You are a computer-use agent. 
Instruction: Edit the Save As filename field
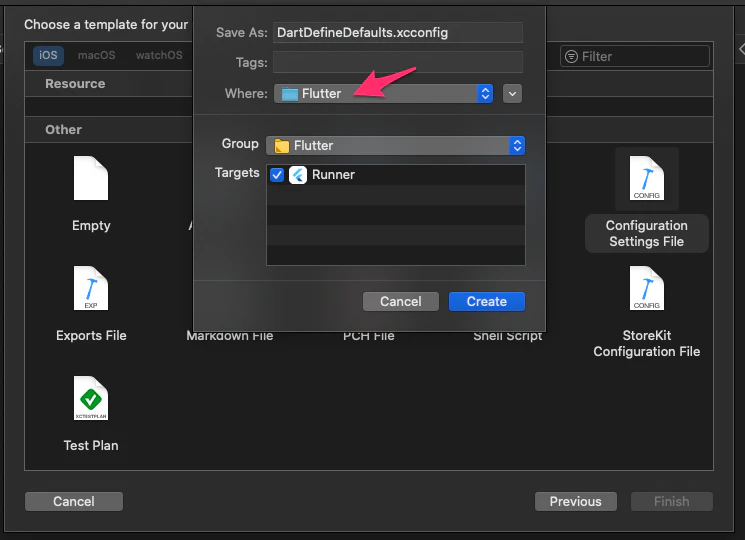point(398,33)
